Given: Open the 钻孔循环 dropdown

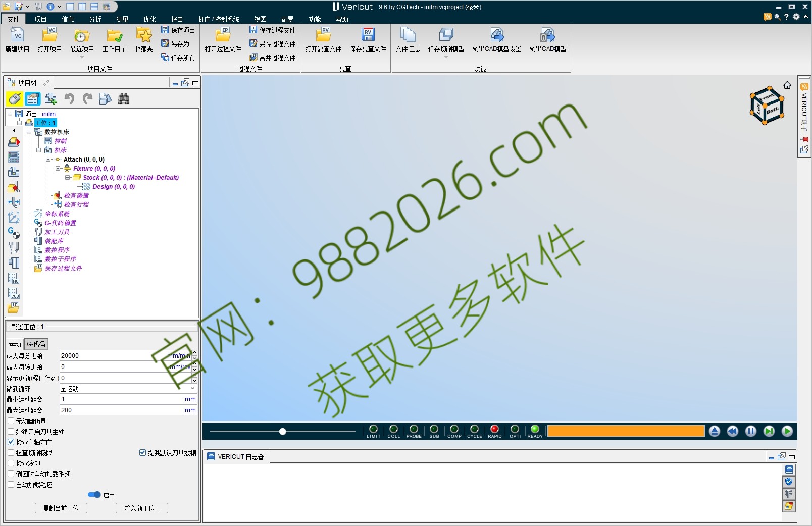Looking at the screenshot, I should pos(128,389).
